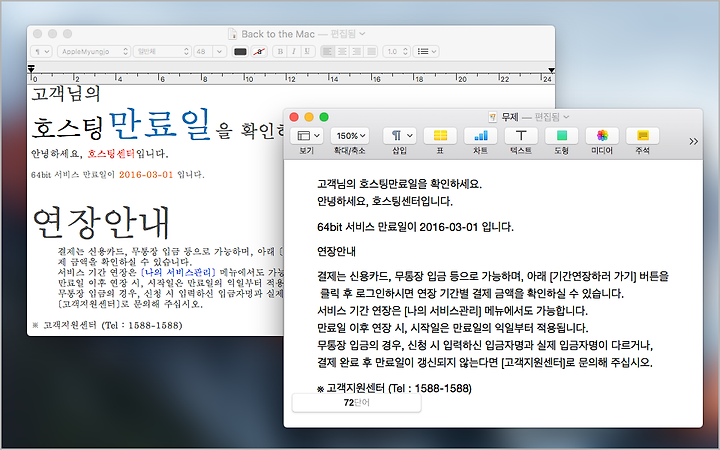Click 안녕하세요, 호스팅센터입니다. in Pages

(385, 201)
